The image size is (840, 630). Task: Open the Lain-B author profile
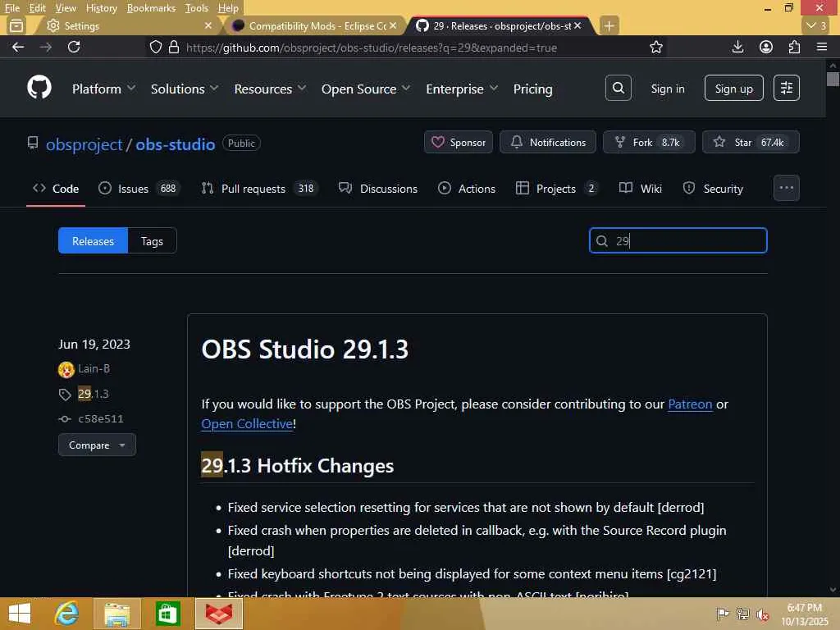point(94,368)
